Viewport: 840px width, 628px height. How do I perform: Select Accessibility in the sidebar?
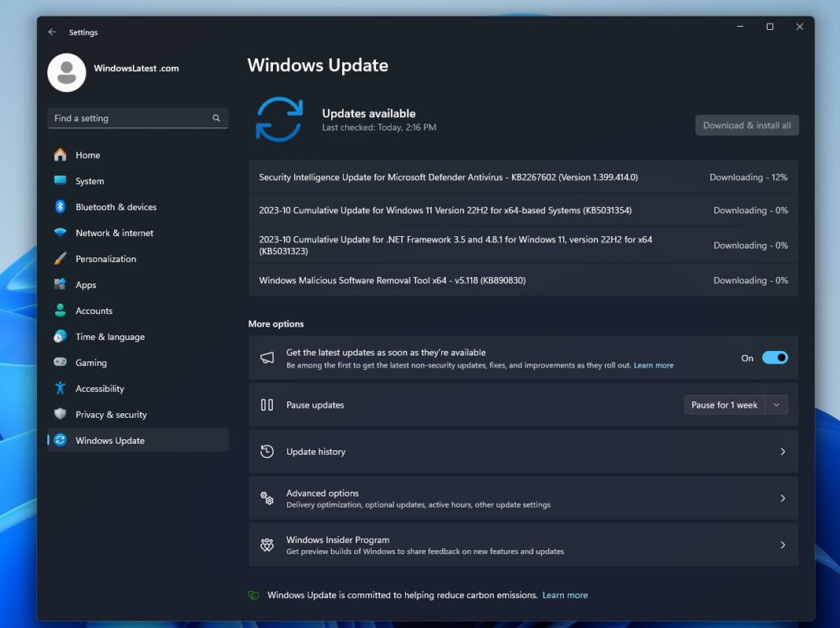click(x=100, y=389)
